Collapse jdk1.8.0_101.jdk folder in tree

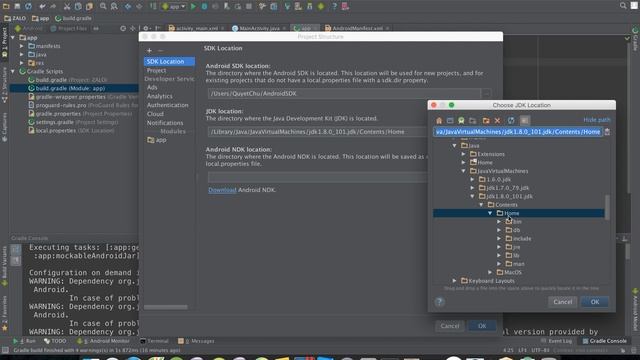tap(472, 196)
